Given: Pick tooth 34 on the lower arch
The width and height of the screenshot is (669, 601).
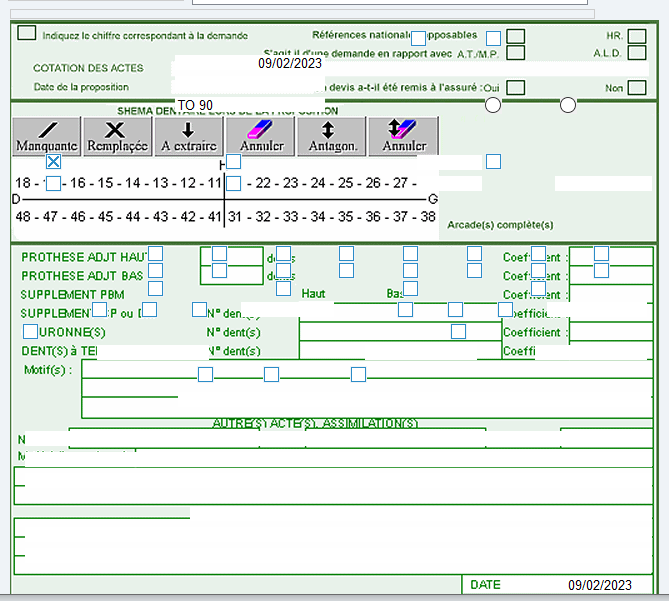Looking at the screenshot, I should (x=318, y=217).
